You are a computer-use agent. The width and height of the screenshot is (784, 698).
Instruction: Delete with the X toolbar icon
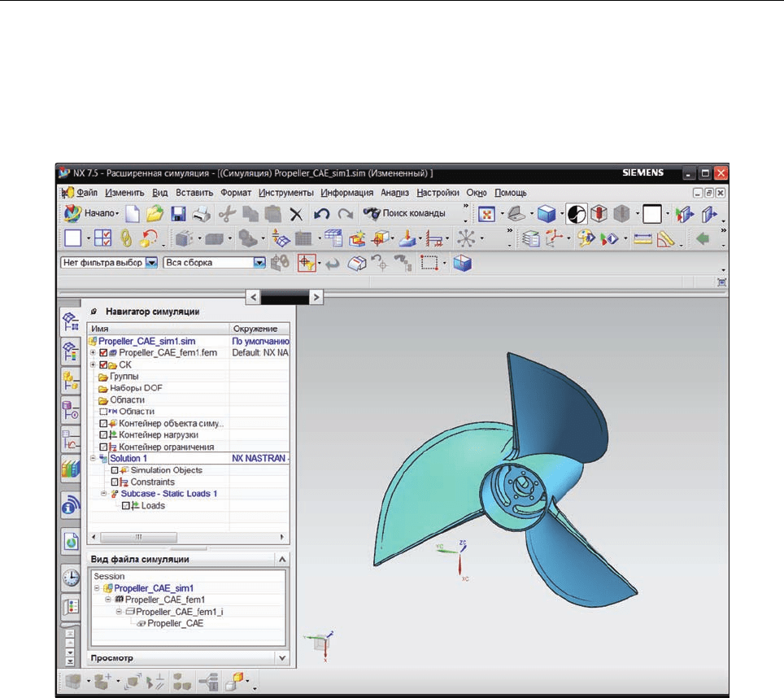[296, 215]
